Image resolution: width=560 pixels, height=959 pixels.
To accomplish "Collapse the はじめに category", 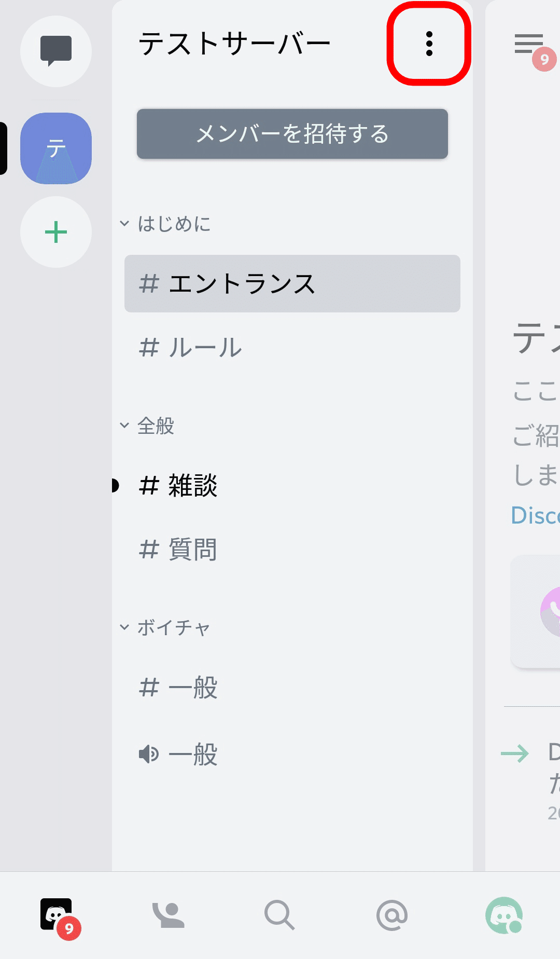I will click(166, 224).
